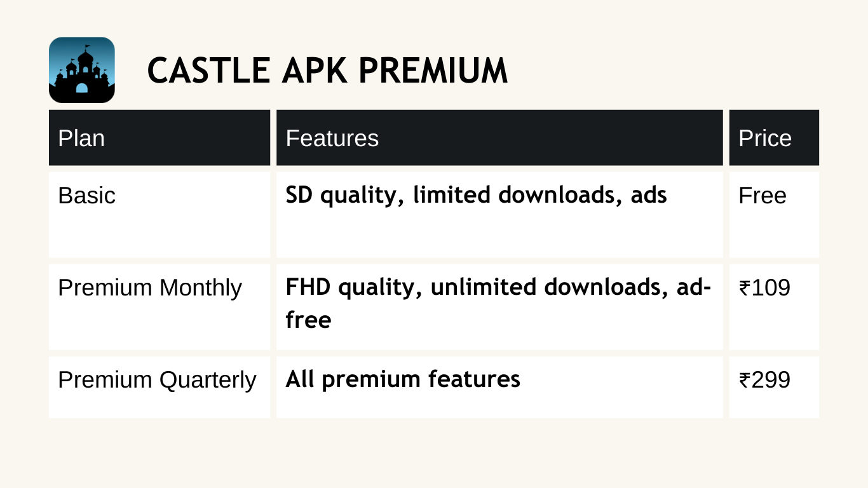Click the Castle app icon
The image size is (868, 488).
(82, 70)
